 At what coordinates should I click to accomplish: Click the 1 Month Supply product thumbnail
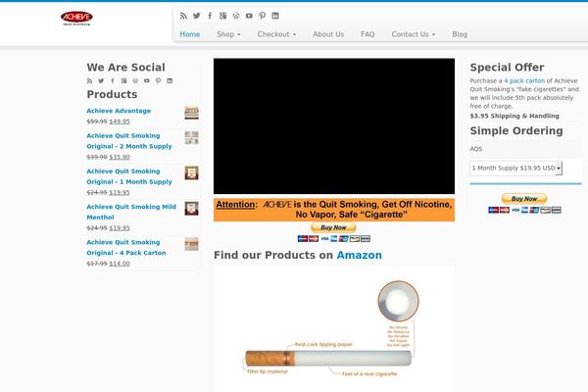click(192, 172)
